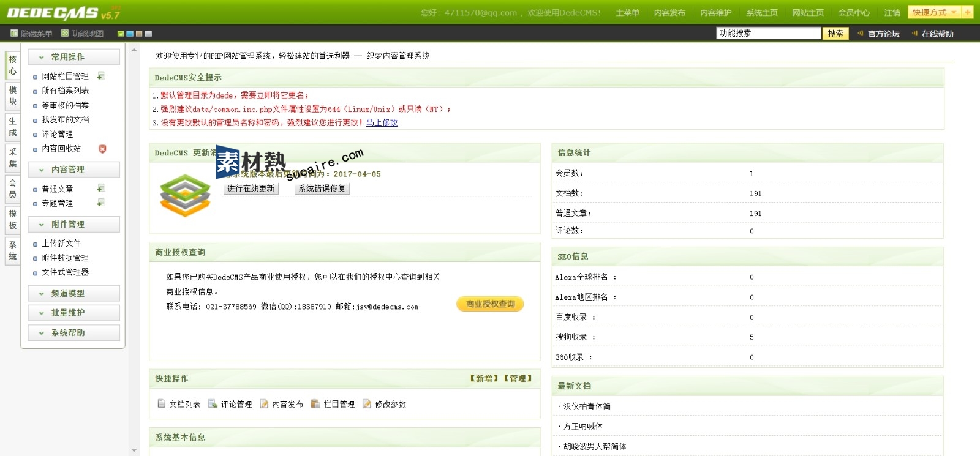Add topic icon beside 专题管理
Screen dimensions: 980x456
pyautogui.click(x=102, y=203)
